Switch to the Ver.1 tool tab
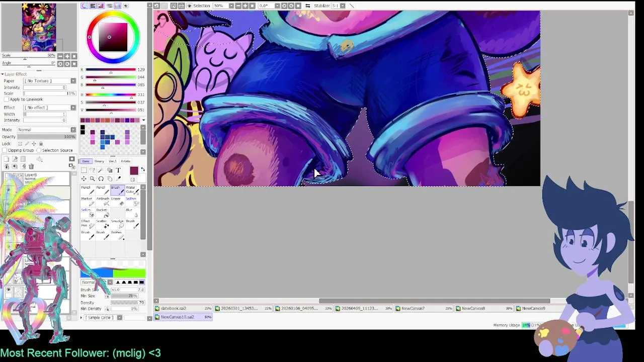The height and width of the screenshot is (362, 644). (x=113, y=161)
